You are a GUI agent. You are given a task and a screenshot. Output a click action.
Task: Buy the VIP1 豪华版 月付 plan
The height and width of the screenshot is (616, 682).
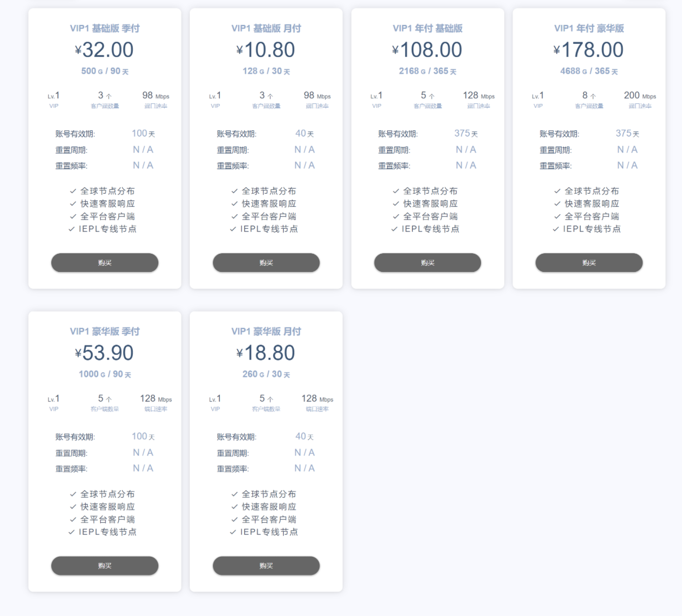pos(266,566)
